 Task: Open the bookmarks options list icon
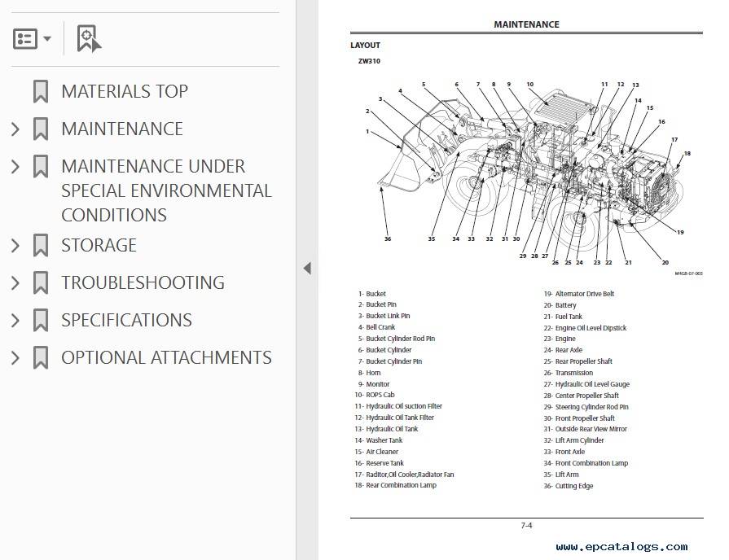(24, 38)
